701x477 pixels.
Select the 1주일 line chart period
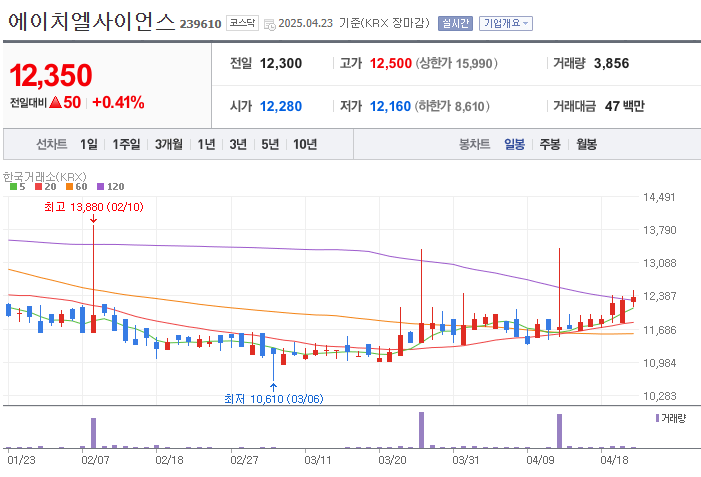click(126, 144)
